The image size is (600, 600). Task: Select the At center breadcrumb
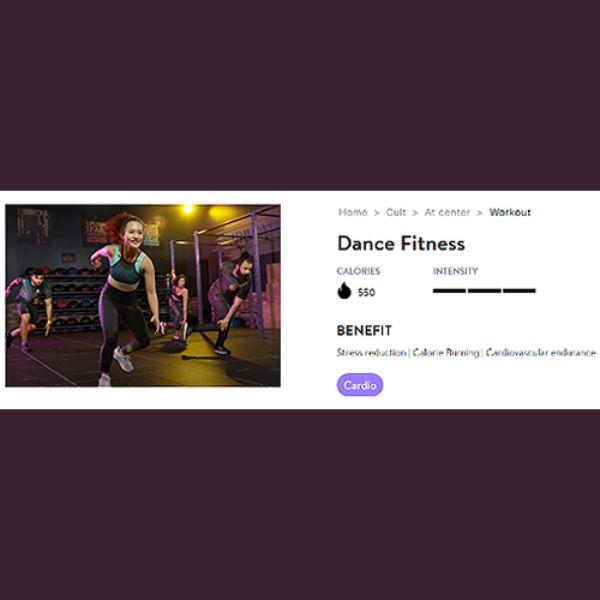pos(447,212)
